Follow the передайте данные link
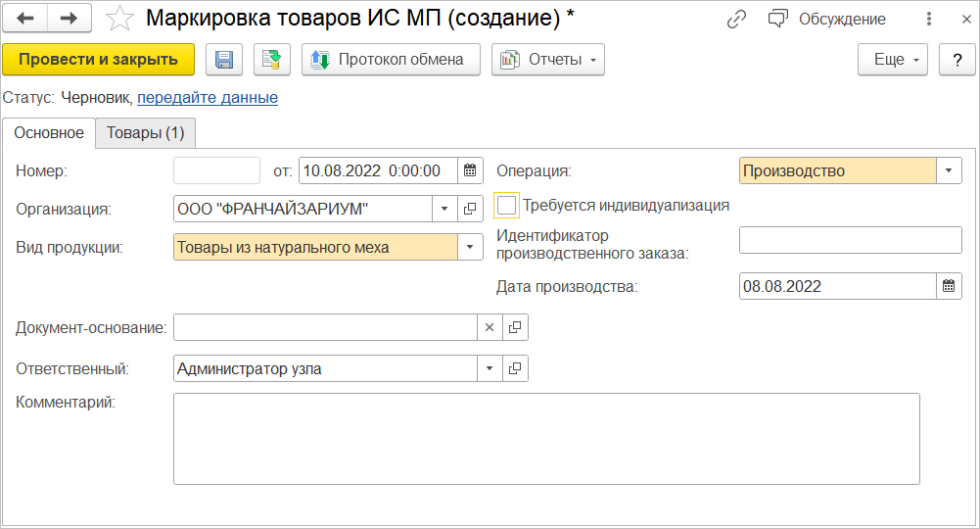The image size is (980, 529). coord(208,98)
